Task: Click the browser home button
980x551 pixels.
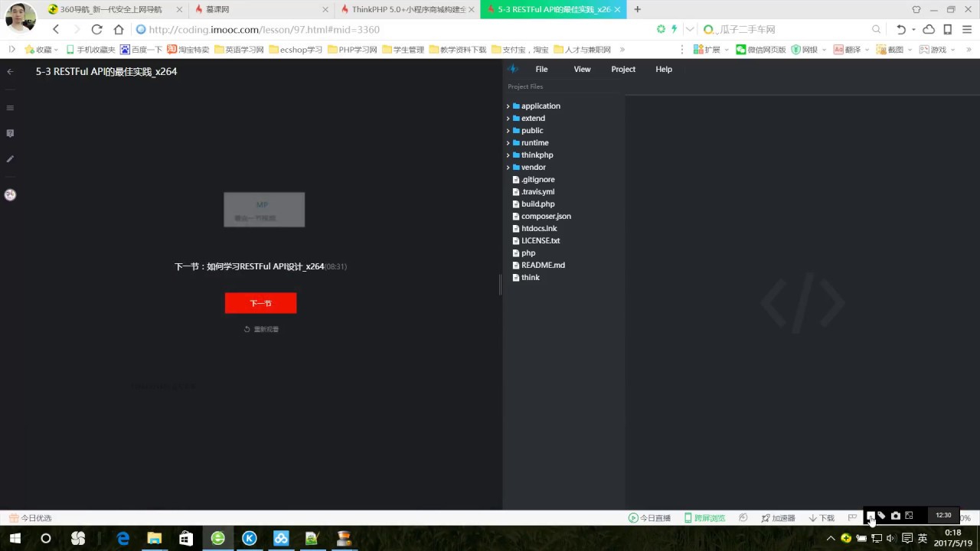Action: click(x=118, y=29)
